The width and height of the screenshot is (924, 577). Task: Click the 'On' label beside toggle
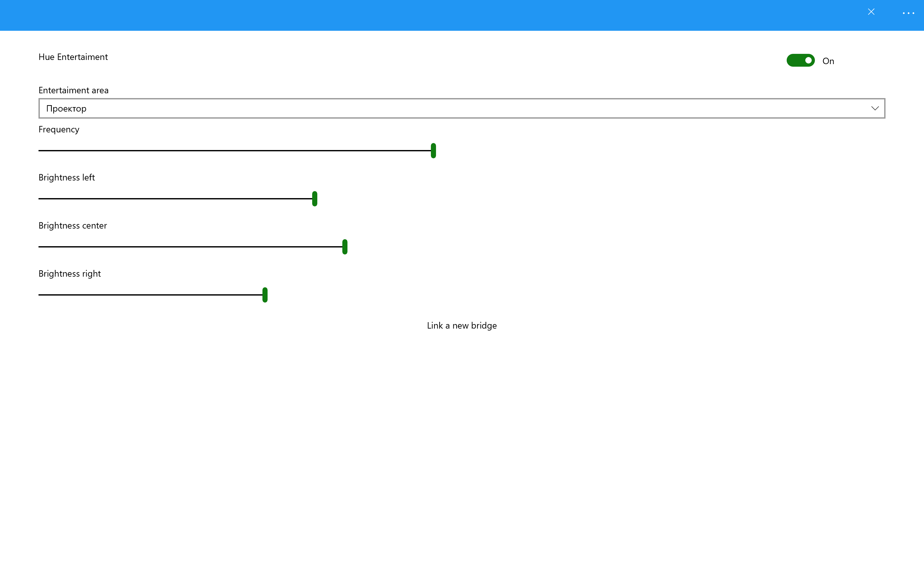pos(828,61)
